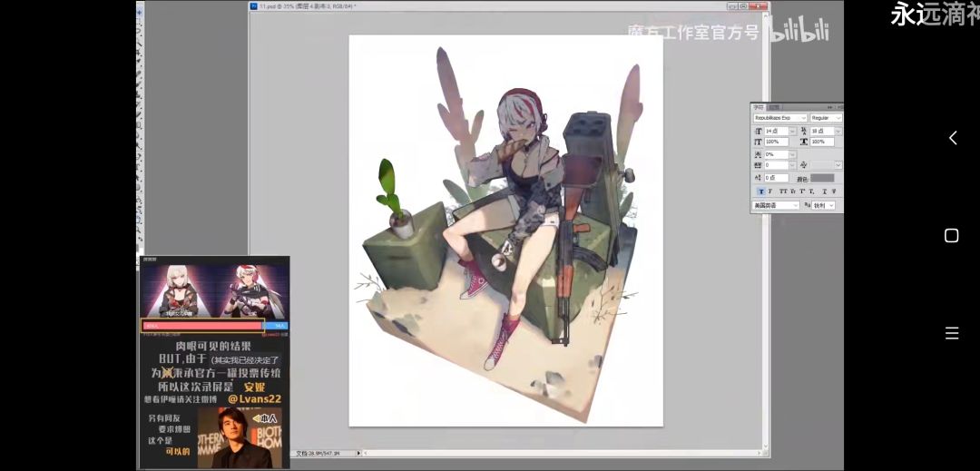Toggle Small Caps text style
Image resolution: width=980 pixels, height=471 pixels.
point(793,191)
